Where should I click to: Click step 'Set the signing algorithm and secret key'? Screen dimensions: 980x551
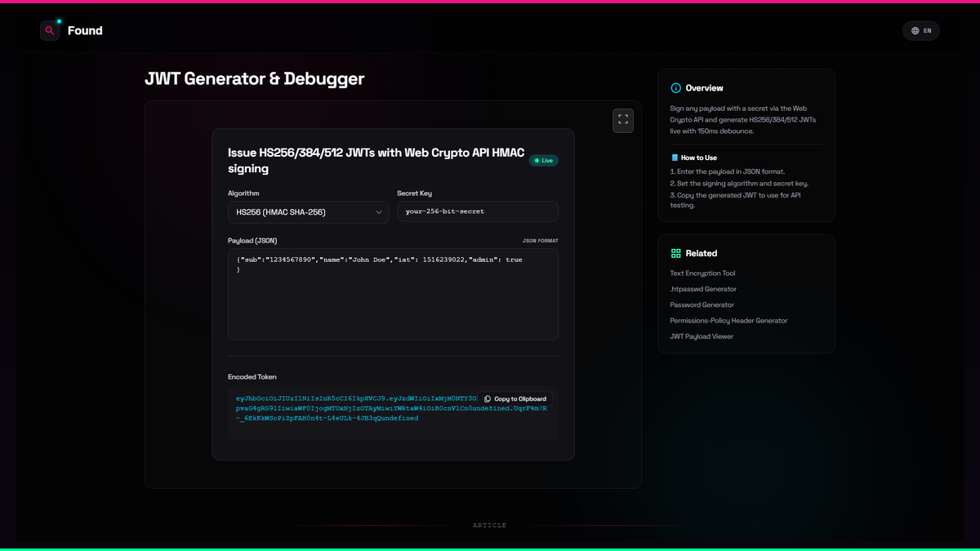pyautogui.click(x=739, y=184)
